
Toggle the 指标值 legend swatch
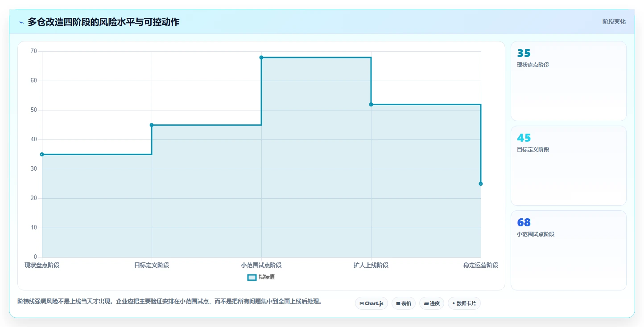click(x=252, y=277)
